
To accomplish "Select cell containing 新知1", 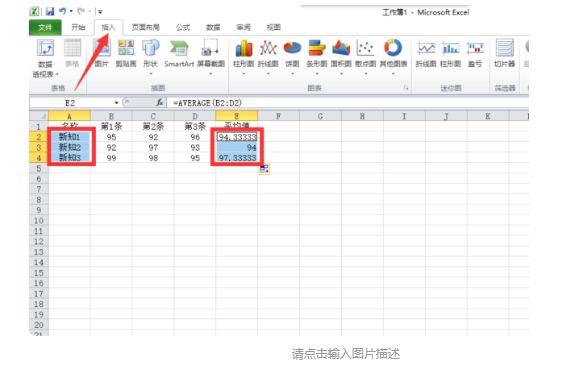I will (69, 137).
